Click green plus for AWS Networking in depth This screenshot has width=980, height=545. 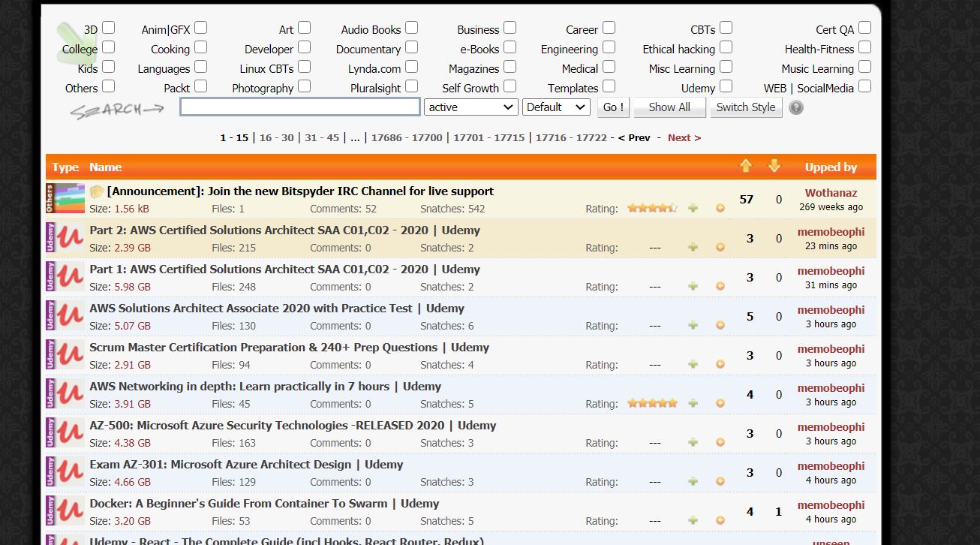pos(693,403)
